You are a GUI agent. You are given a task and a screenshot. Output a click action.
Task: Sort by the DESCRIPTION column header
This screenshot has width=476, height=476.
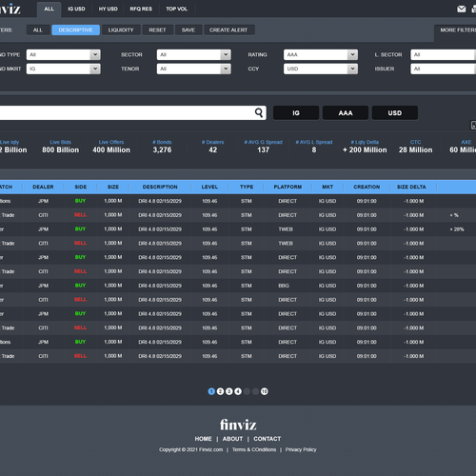click(160, 187)
